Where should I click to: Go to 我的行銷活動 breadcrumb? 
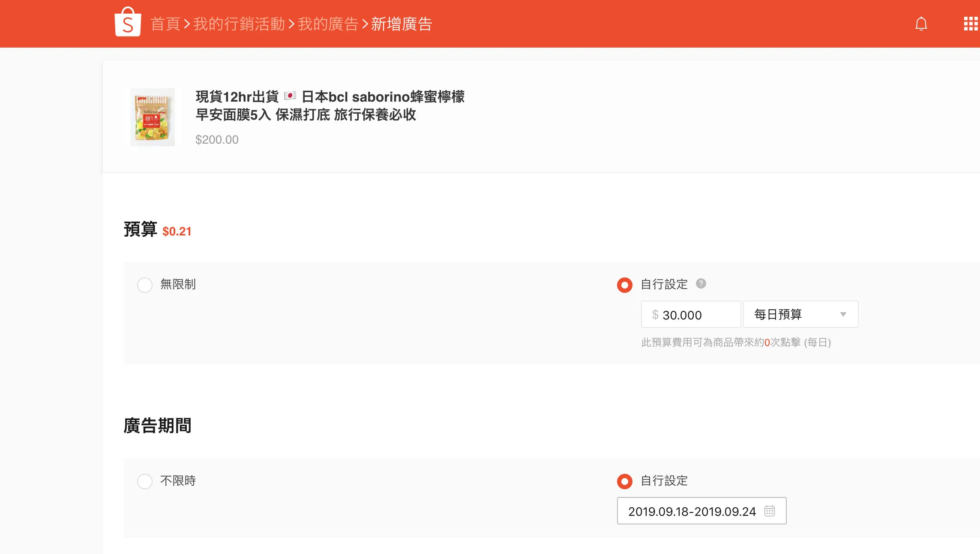[239, 24]
